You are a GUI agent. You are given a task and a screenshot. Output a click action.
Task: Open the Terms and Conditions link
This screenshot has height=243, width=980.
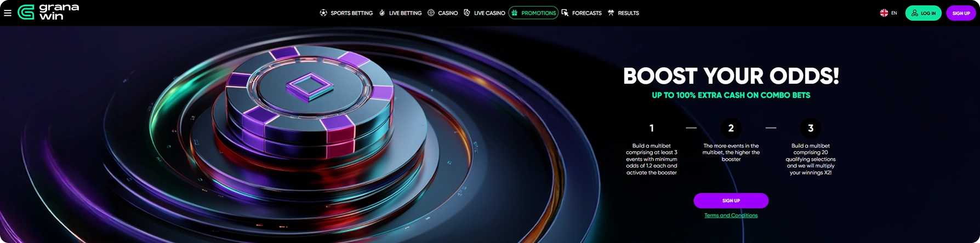731,216
